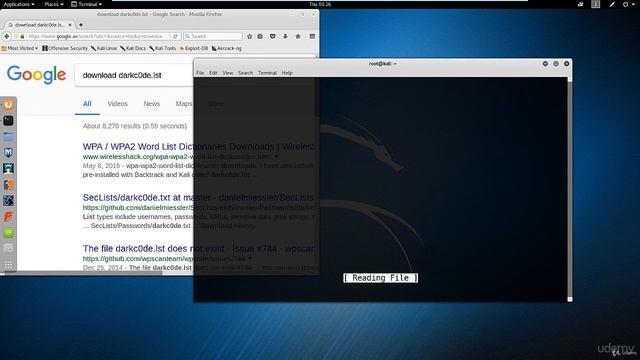Launch Burp Suite from the dock
This screenshot has height=360, width=640.
click(x=8, y=184)
